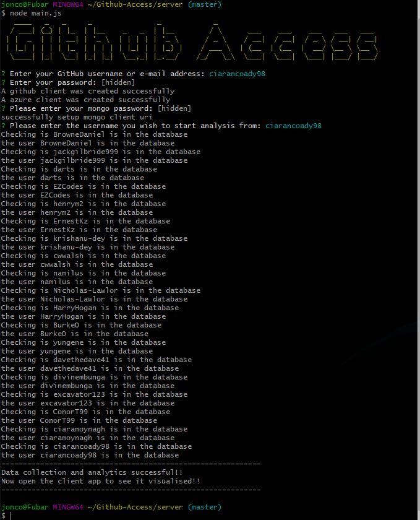
Task: Click 'Checking is ciaramoynagh' line
Action: [95, 429]
